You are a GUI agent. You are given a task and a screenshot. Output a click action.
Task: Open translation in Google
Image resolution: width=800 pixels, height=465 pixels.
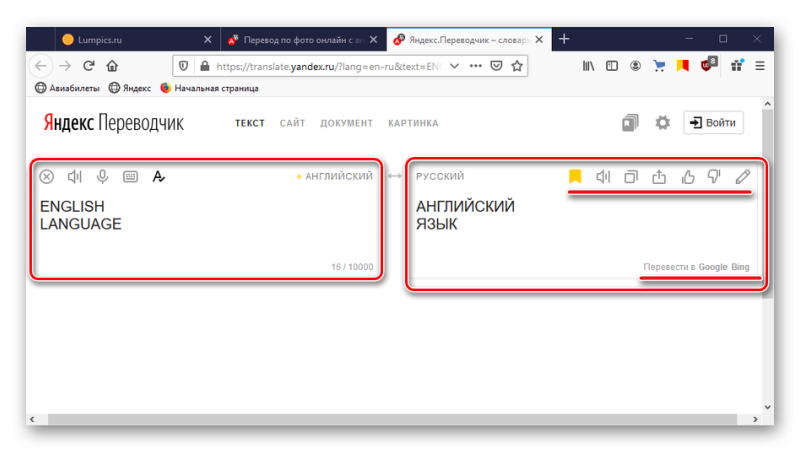click(x=713, y=267)
